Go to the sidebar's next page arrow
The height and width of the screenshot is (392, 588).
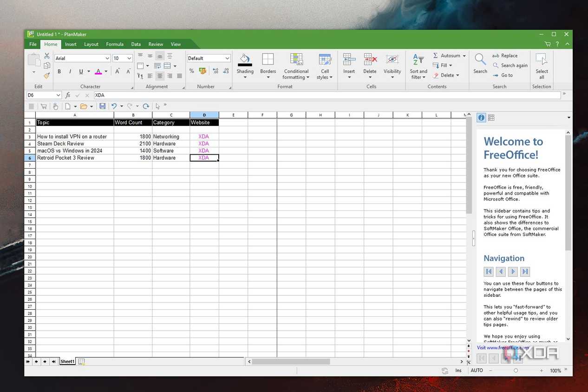(x=513, y=272)
